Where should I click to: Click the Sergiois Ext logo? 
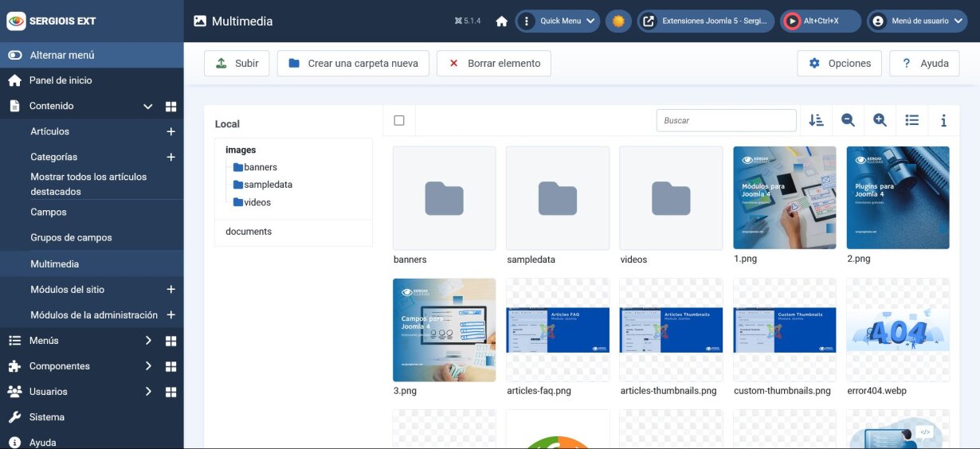tap(51, 21)
